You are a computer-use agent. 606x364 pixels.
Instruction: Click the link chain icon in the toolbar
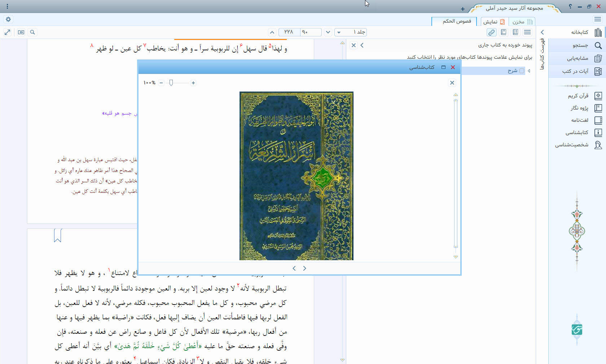click(x=491, y=32)
